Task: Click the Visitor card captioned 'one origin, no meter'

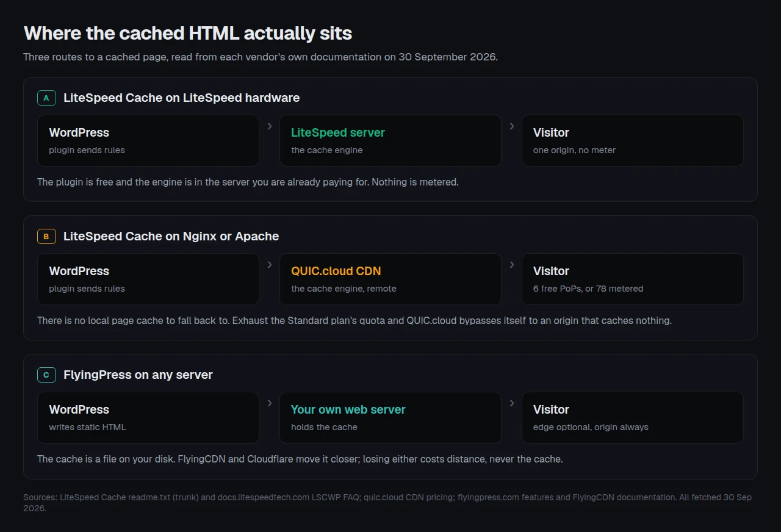Action: click(x=633, y=141)
